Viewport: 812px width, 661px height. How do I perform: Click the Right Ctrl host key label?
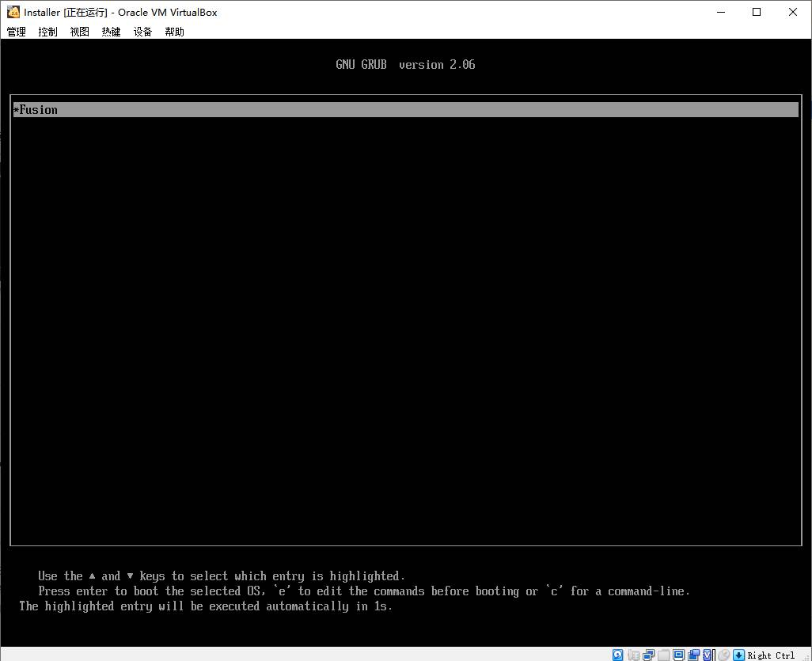click(771, 655)
